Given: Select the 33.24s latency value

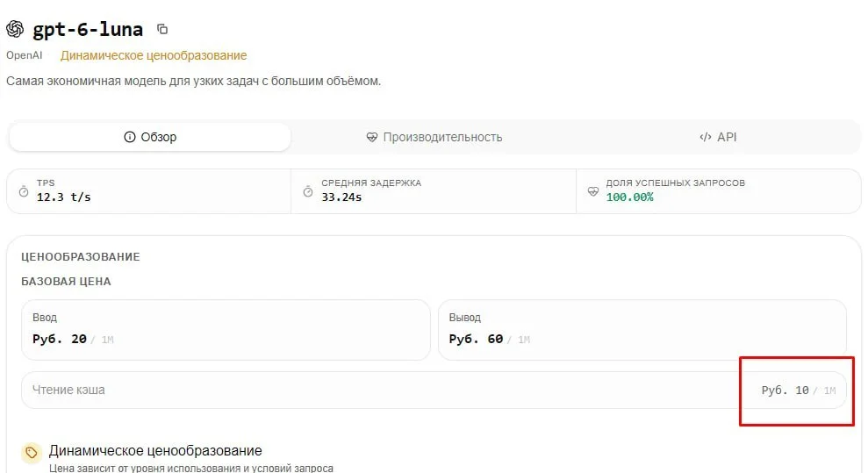Looking at the screenshot, I should 341,197.
